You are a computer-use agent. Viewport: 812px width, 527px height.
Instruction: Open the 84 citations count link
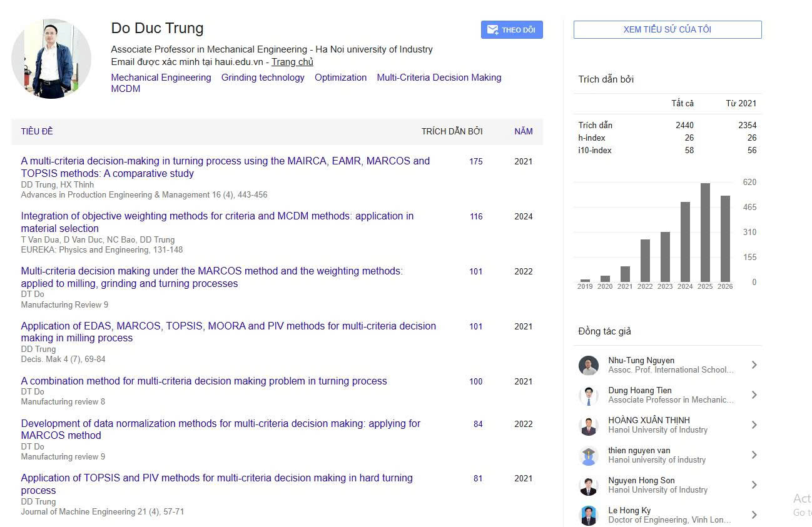[478, 424]
